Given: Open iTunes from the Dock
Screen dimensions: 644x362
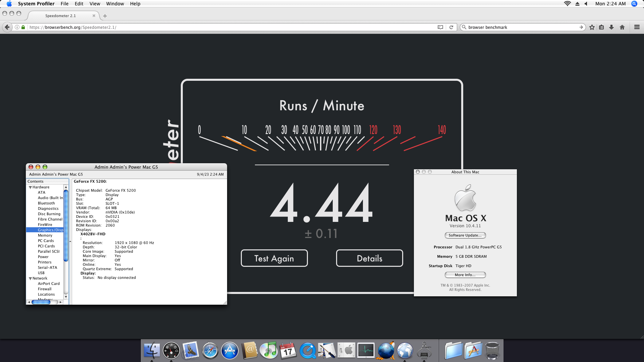Looking at the screenshot, I should (269, 351).
